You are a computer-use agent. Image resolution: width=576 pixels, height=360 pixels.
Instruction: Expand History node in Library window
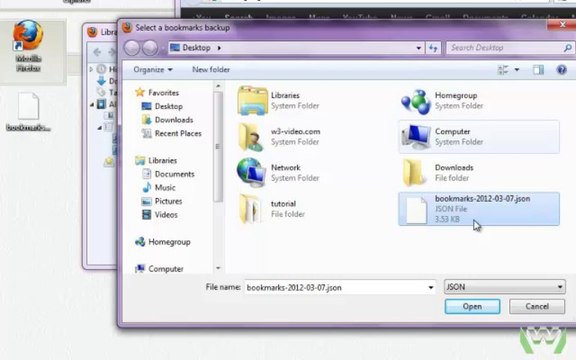click(x=91, y=69)
